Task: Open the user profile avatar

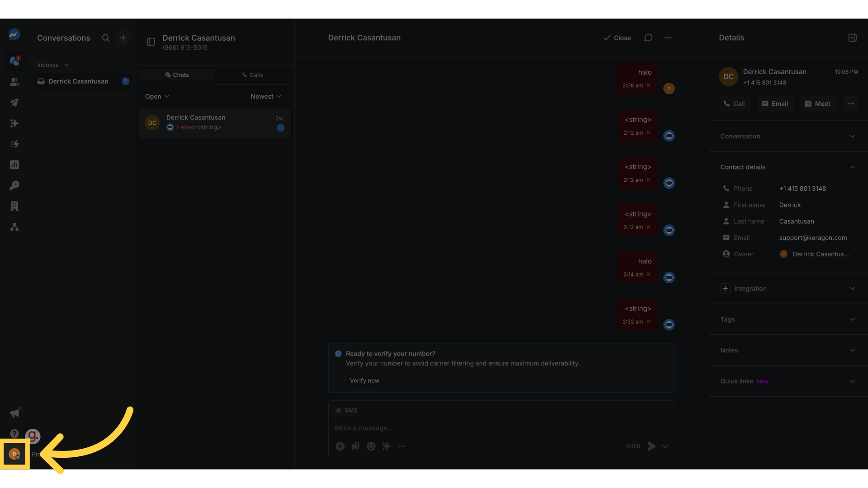Action: point(14,454)
